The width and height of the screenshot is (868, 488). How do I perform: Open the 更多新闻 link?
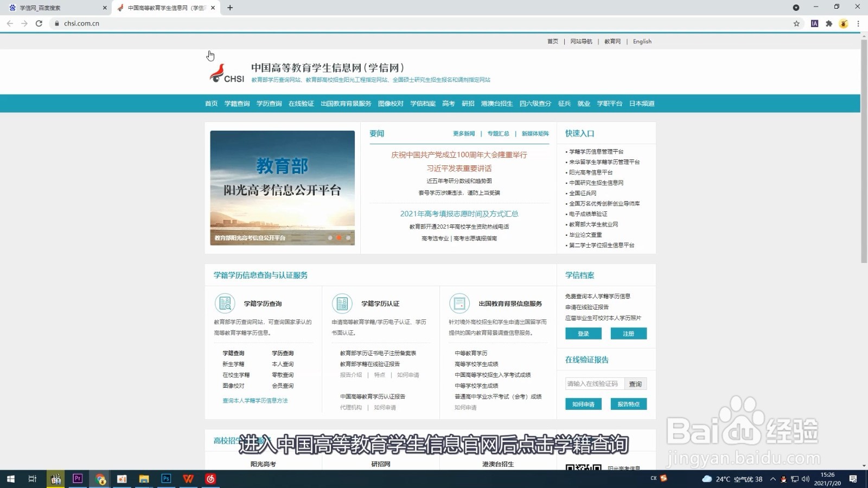pos(464,133)
